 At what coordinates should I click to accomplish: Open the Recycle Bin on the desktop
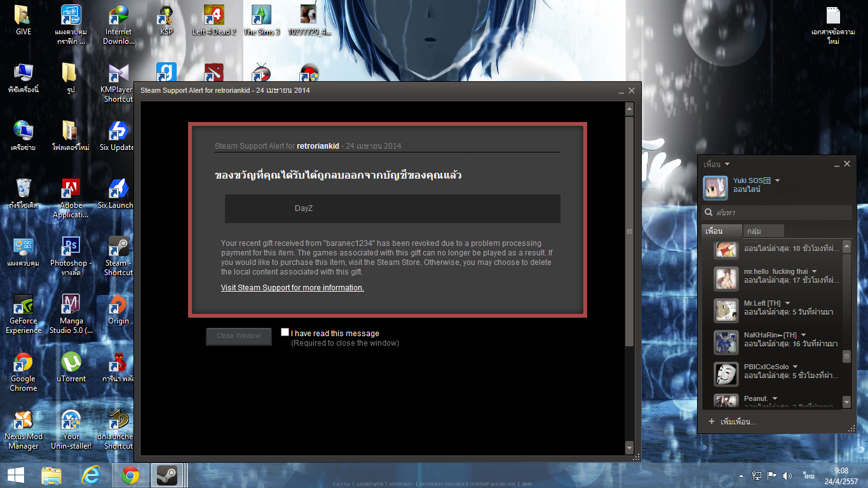[x=23, y=194]
